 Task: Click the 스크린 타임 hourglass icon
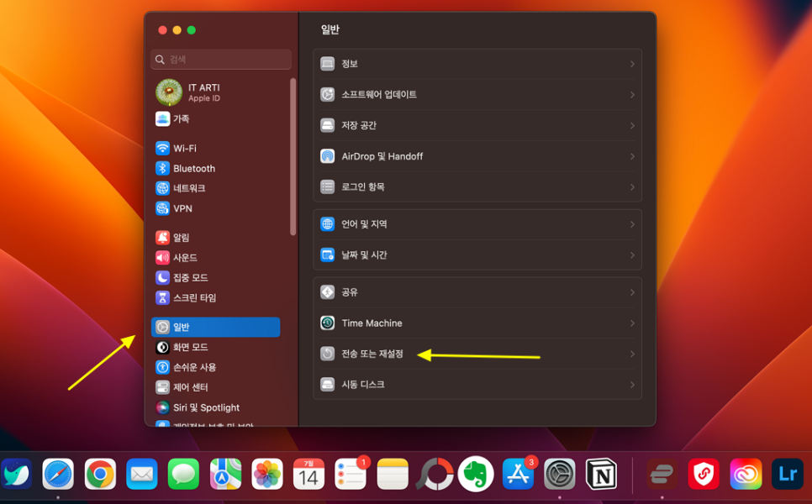pyautogui.click(x=162, y=298)
